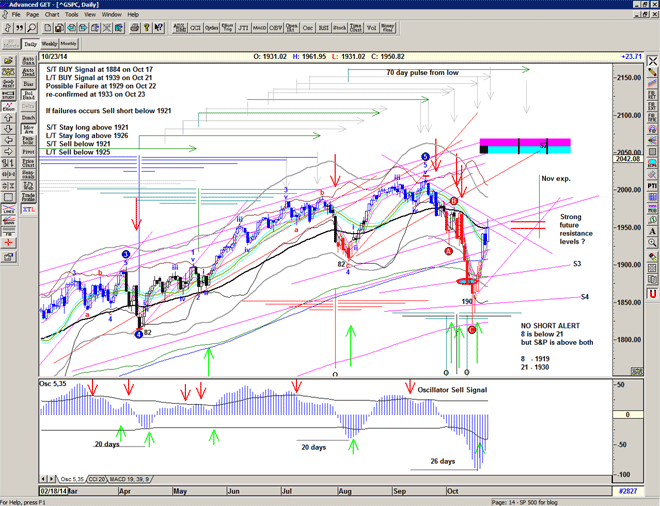Switch chart to Weekly timeframe
Image resolution: width=660 pixels, height=506 pixels.
[49, 44]
